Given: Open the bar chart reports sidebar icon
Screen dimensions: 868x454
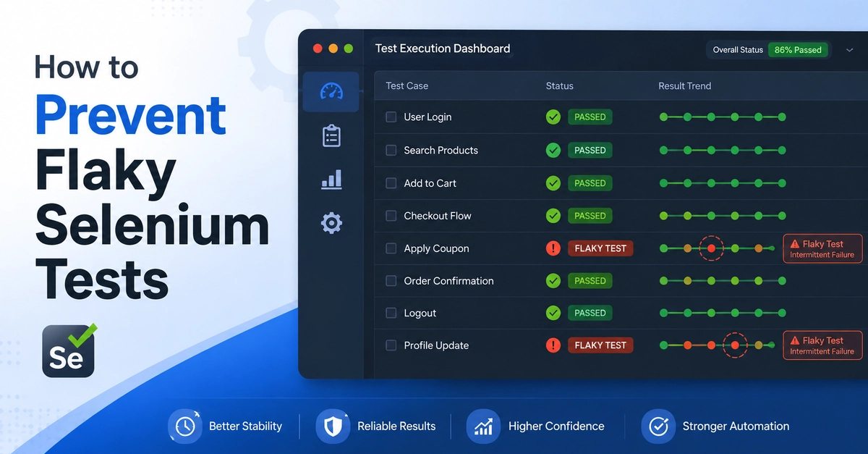Looking at the screenshot, I should pos(331,180).
